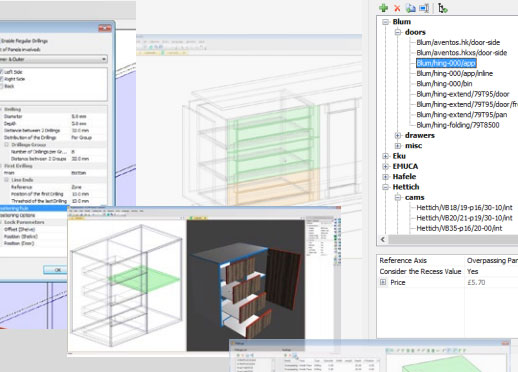Collapse the cams folder under Hettich
The image size is (518, 372).
398,197
